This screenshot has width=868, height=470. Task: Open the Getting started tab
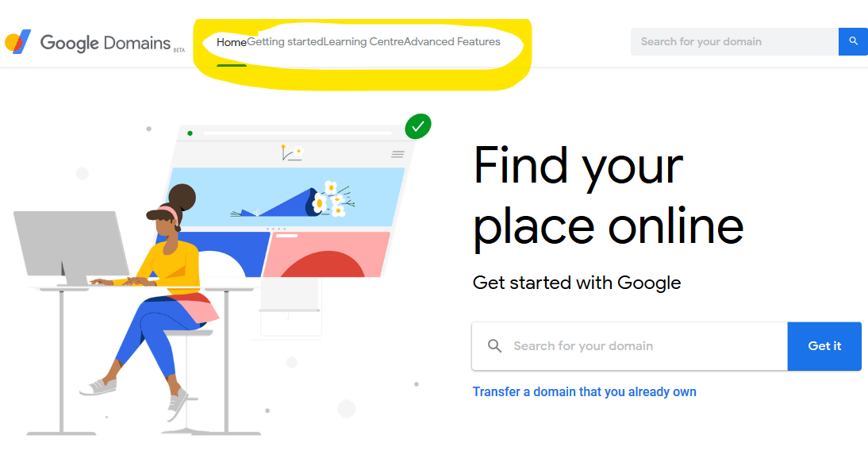pyautogui.click(x=285, y=42)
